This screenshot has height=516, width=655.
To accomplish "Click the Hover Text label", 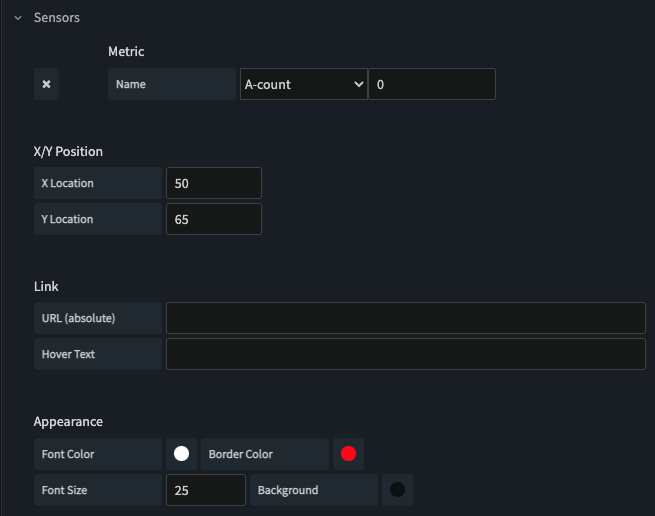I will (68, 354).
